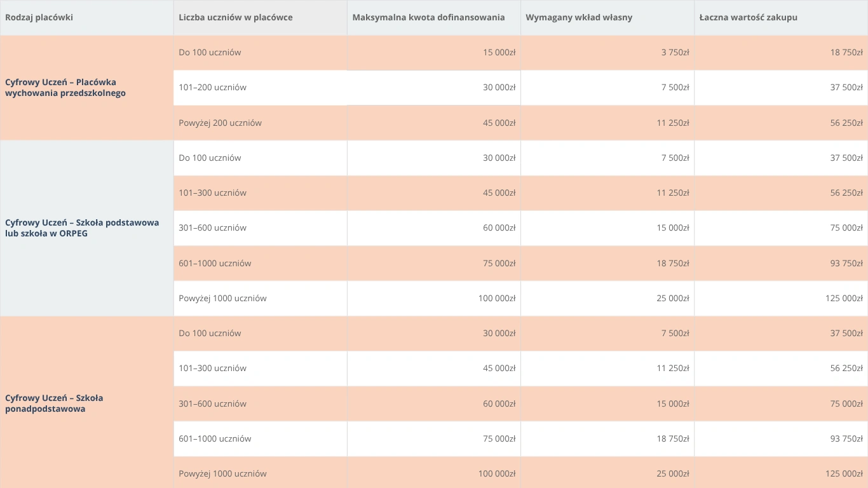Click primary school 301–600 uczniów subsidy 60 000zł
This screenshot has width=868, height=488.
tap(434, 228)
